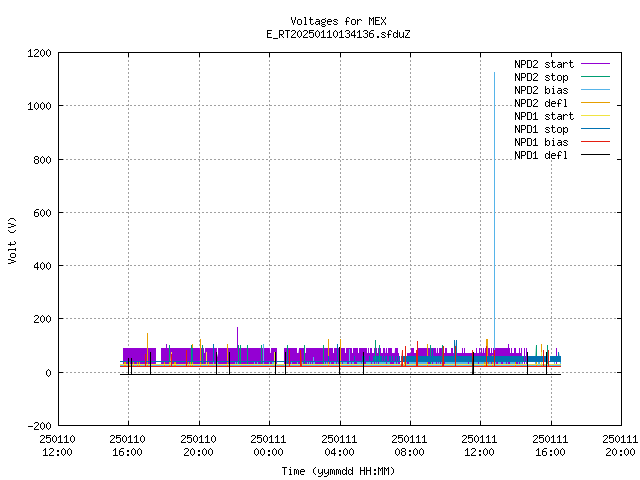Click the y-axis tick label 600
The height and width of the screenshot is (480, 640).
coord(42,213)
